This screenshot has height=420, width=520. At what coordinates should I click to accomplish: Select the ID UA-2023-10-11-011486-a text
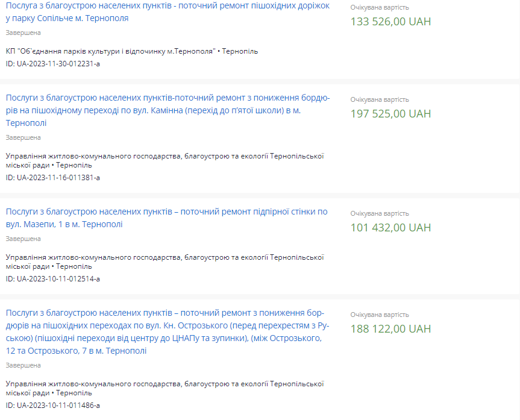(x=53, y=406)
